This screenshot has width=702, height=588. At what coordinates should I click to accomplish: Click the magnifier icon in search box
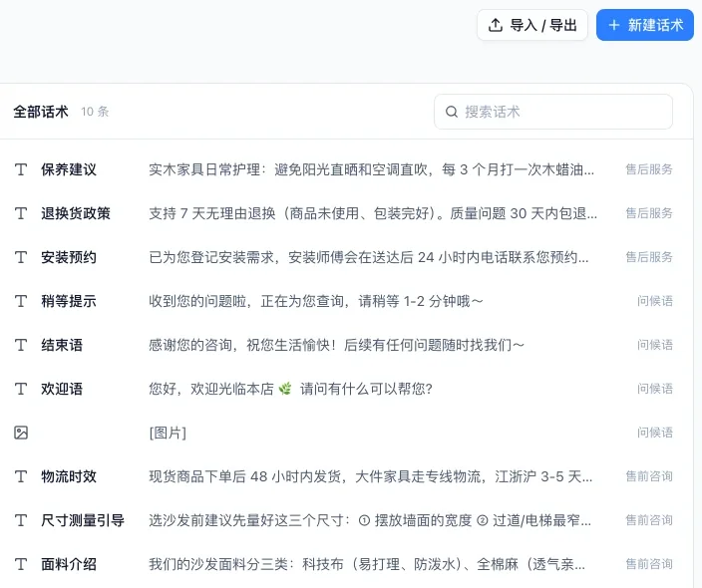(452, 112)
